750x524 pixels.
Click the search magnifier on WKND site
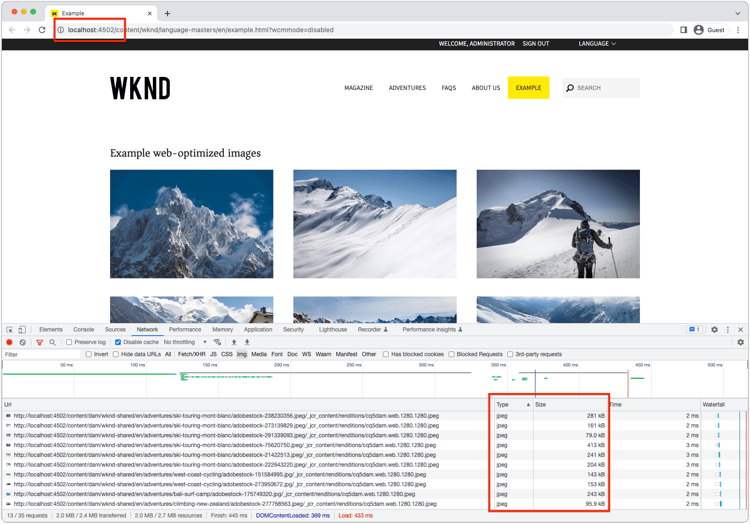click(x=570, y=88)
